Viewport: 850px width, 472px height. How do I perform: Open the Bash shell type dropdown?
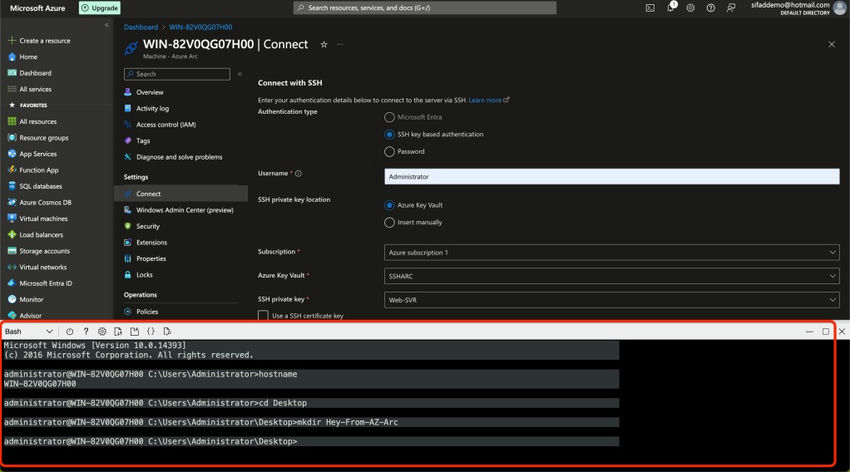pos(29,331)
